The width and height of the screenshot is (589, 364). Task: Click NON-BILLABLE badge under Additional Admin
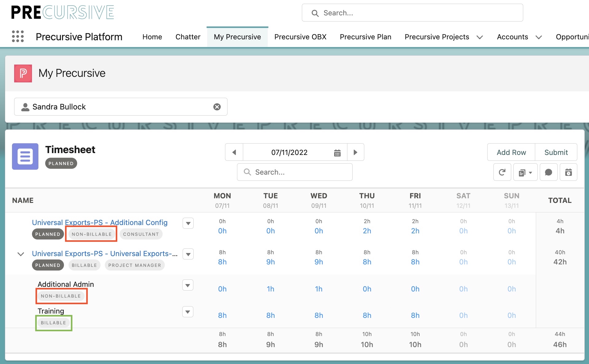click(x=61, y=296)
